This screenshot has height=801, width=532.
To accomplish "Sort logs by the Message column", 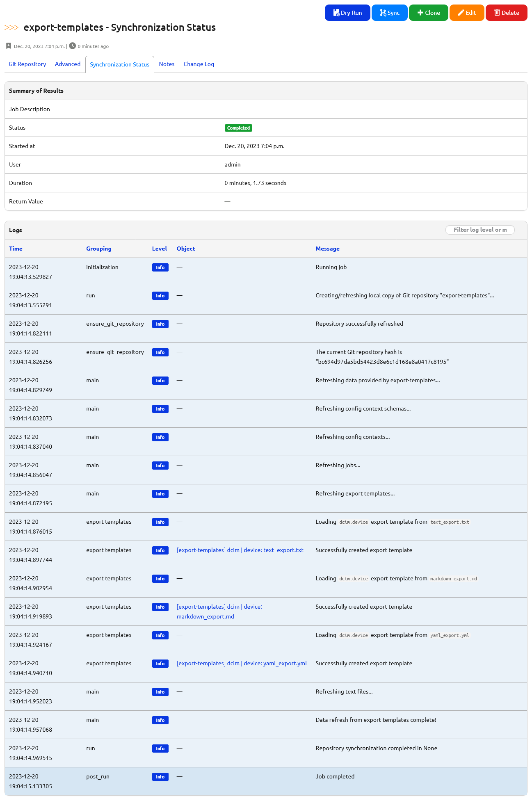I will pyautogui.click(x=328, y=249).
